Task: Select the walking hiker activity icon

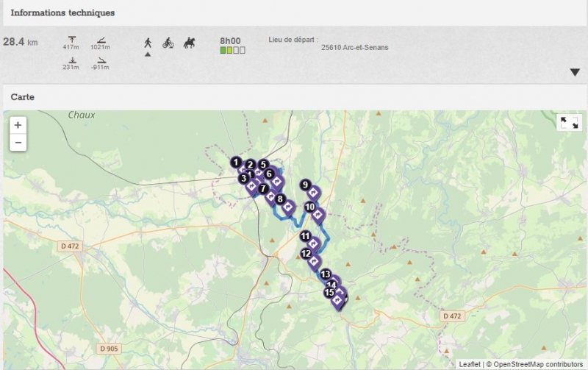Action: click(x=148, y=43)
